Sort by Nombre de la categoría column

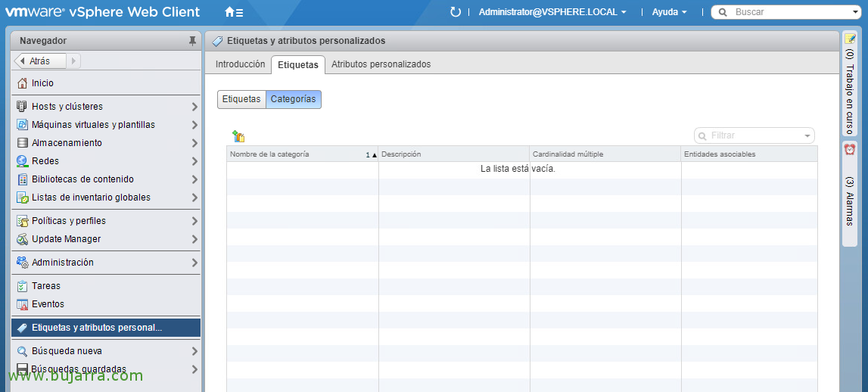303,154
